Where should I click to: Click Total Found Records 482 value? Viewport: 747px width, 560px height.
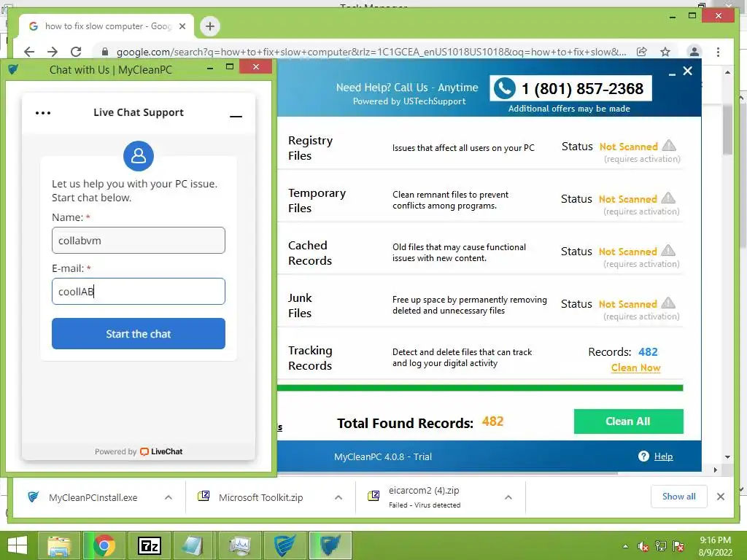492,421
